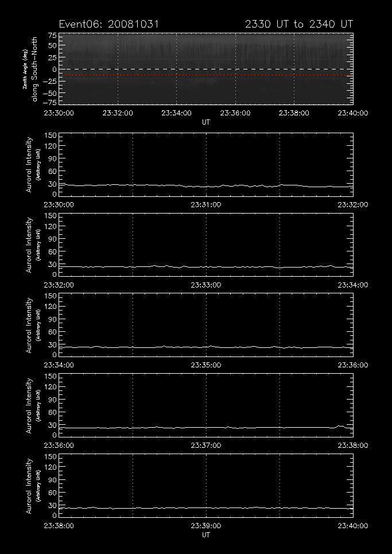Click the keogram grayscale image area

pyautogui.click(x=206, y=69)
